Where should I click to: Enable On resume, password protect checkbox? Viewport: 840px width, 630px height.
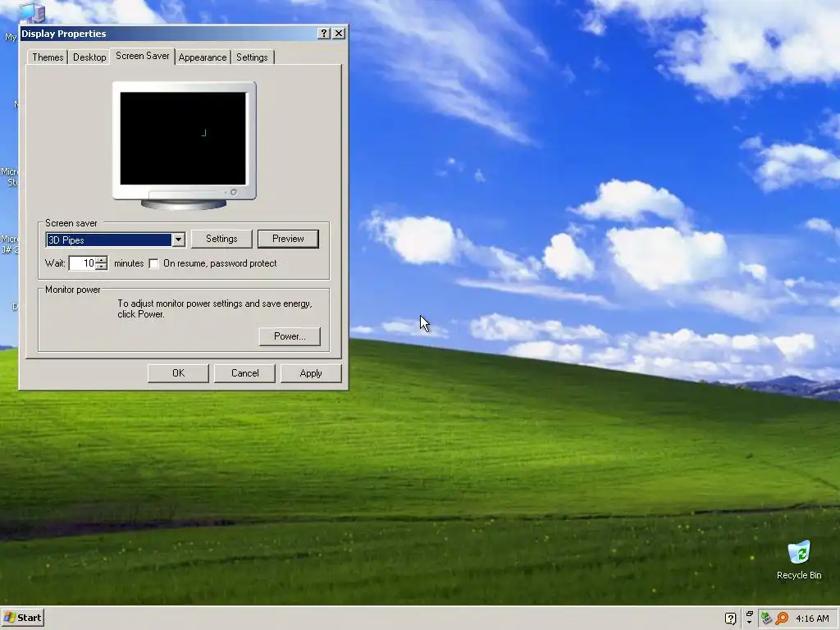153,263
